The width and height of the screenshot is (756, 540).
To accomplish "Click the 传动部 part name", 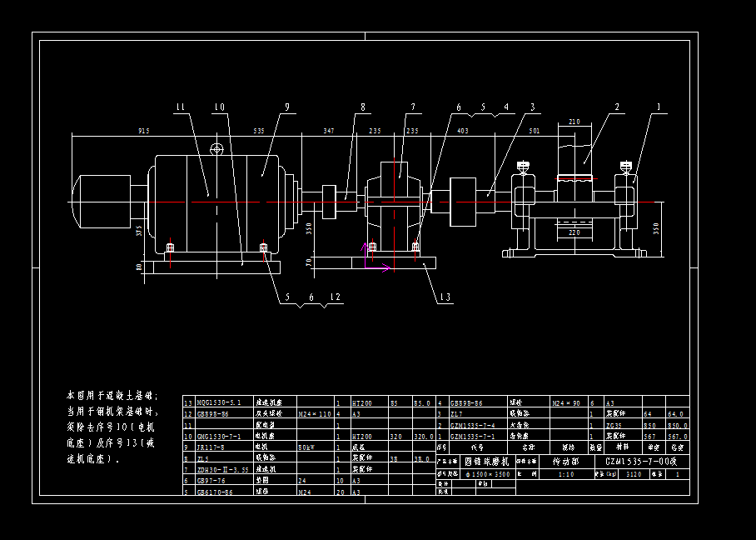I will click(x=566, y=462).
